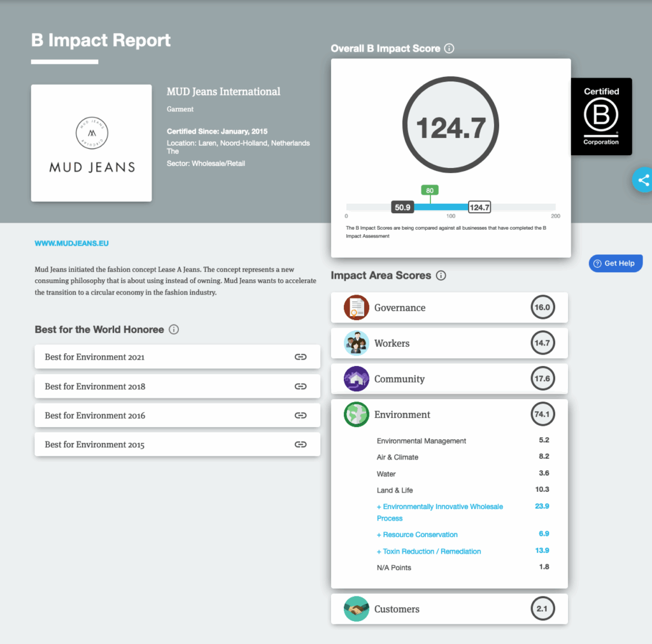Open info icon beside Best for the World Honoree

tap(174, 330)
